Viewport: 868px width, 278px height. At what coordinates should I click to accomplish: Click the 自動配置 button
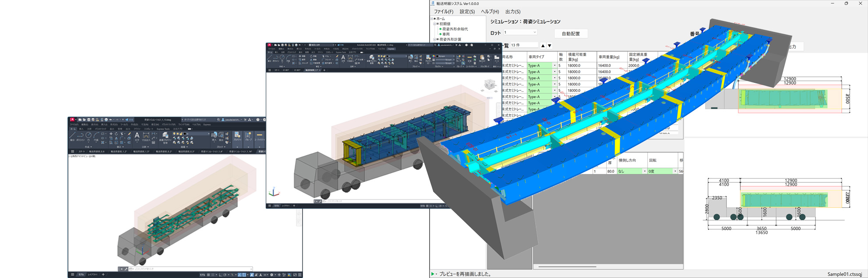(x=570, y=34)
